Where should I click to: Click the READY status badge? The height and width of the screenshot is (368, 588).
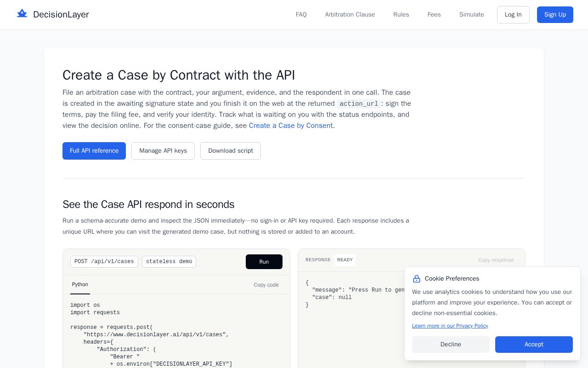(x=345, y=260)
